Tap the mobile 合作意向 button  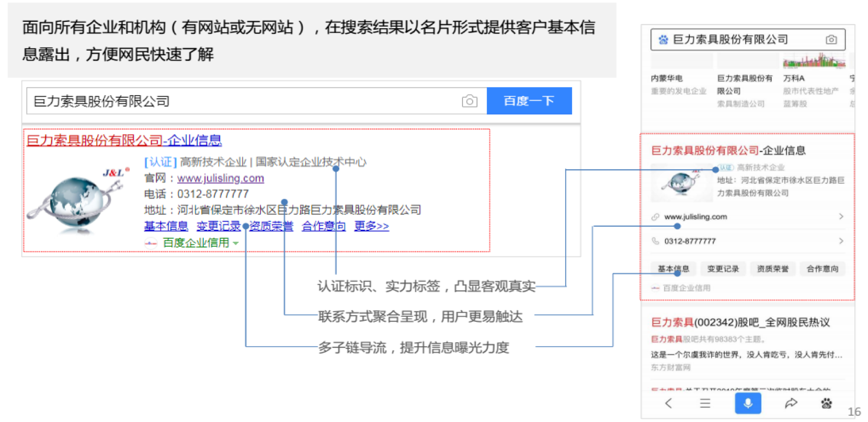(823, 268)
